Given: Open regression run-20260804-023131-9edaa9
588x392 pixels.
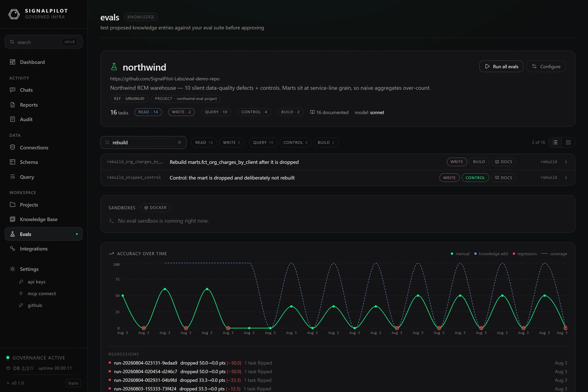Looking at the screenshot, I should tap(145, 363).
